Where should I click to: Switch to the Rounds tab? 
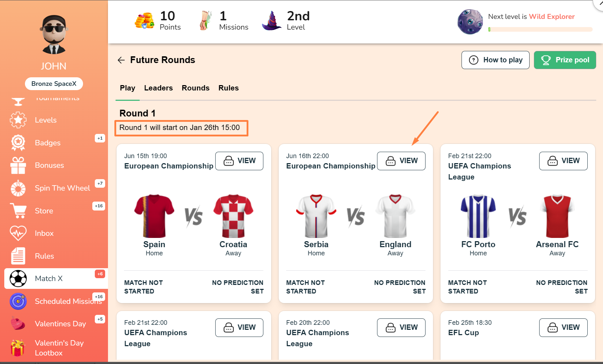(x=195, y=88)
